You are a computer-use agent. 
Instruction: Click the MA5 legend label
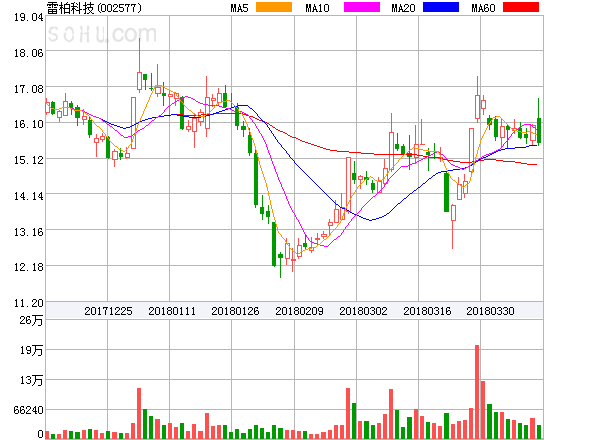coord(239,8)
